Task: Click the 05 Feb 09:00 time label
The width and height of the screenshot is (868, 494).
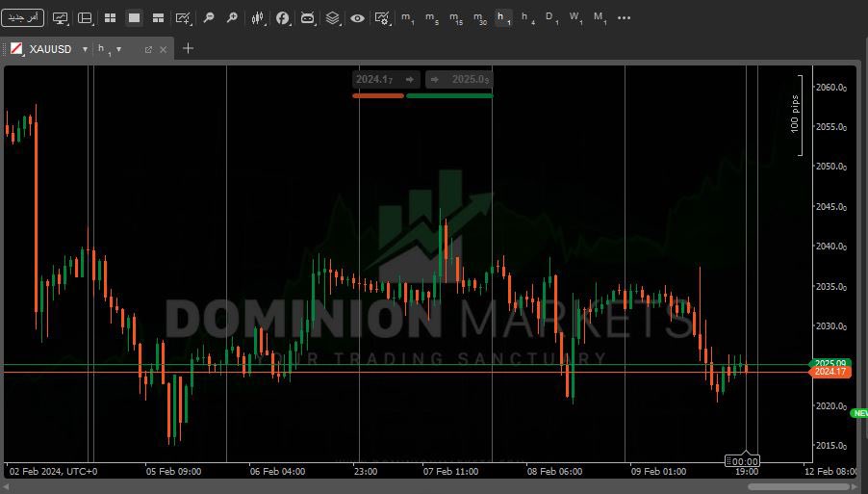Action: click(x=173, y=472)
